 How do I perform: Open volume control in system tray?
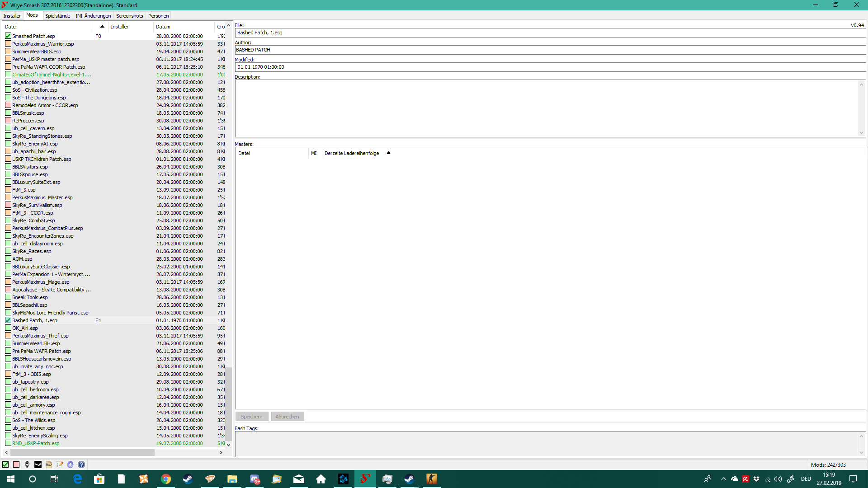[x=778, y=479]
